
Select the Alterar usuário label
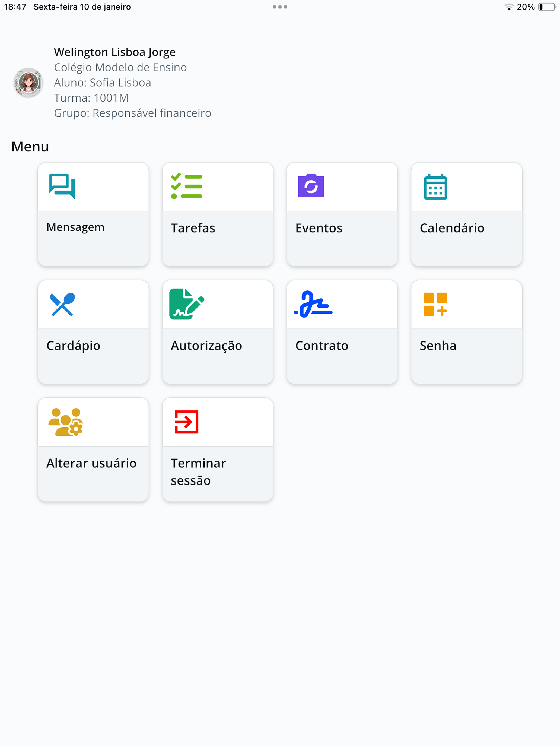point(91,463)
